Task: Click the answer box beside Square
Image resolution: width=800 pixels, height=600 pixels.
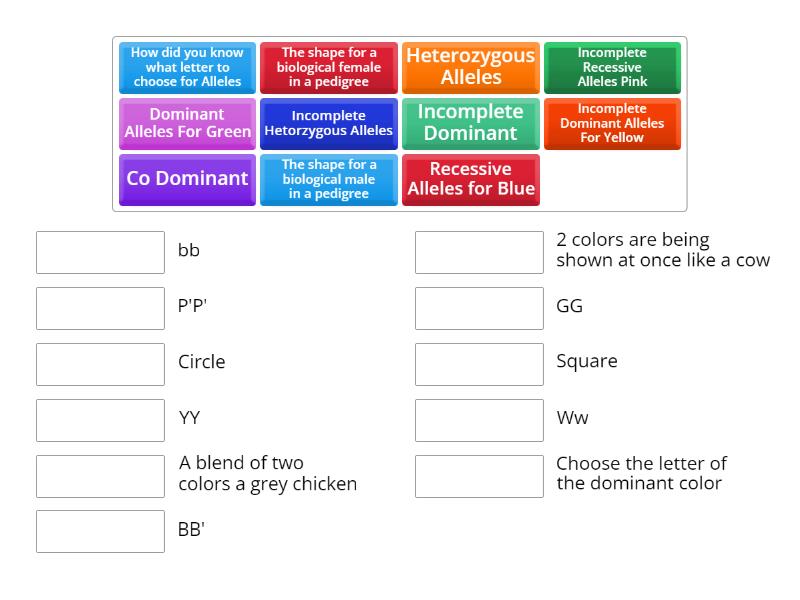Action: coord(479,364)
